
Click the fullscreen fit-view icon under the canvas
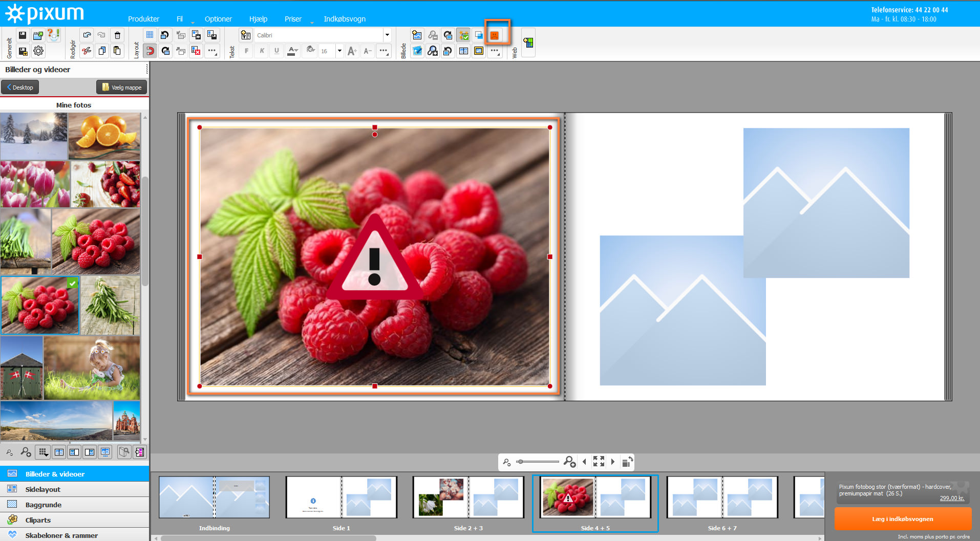[x=599, y=462]
